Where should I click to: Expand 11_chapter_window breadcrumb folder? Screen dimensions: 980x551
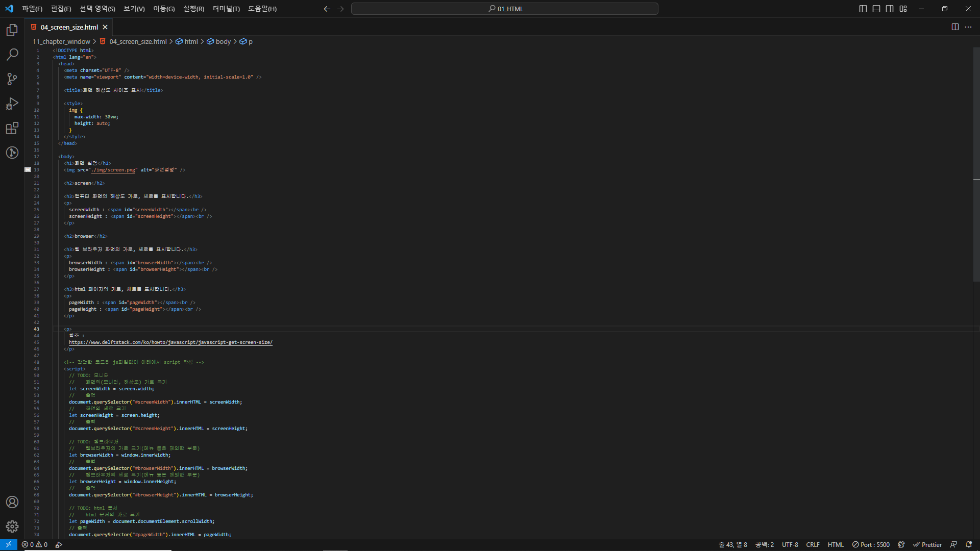pos(61,41)
